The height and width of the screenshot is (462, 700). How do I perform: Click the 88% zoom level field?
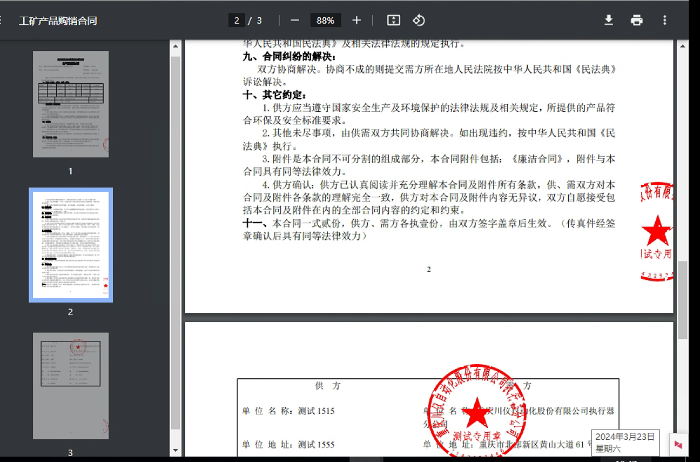[325, 20]
